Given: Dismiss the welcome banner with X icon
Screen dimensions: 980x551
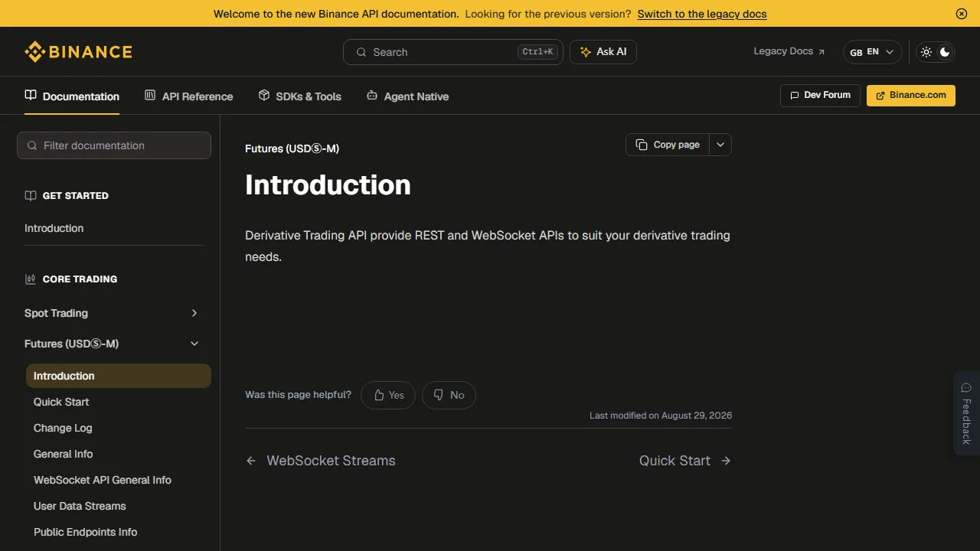Looking at the screenshot, I should 962,14.
